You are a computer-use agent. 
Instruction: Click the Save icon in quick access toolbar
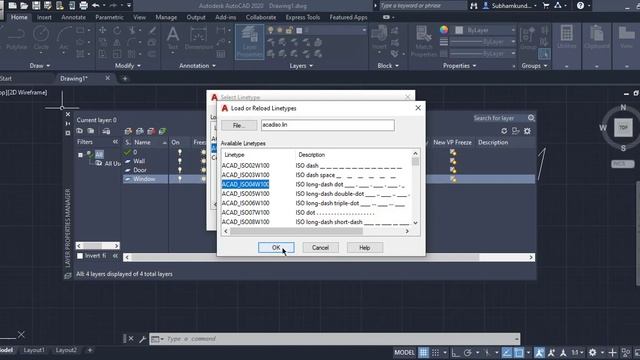click(x=36, y=6)
